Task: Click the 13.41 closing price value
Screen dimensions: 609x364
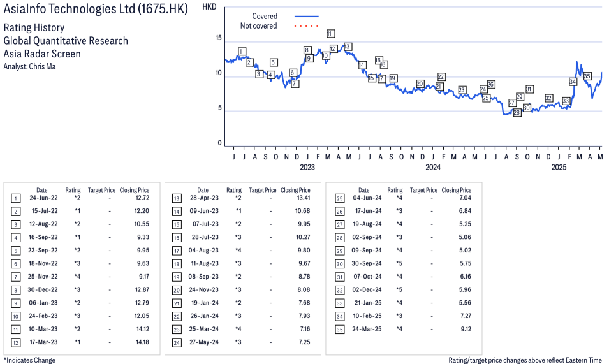Action: click(x=304, y=198)
